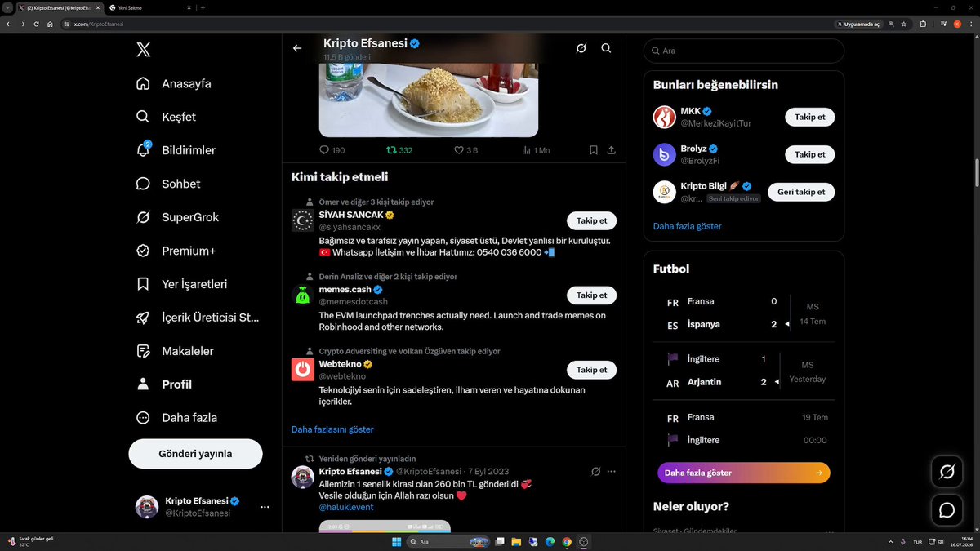Click Daha fazla göster under Bunları beğenebilirsin
This screenshot has height=551, width=980.
[x=688, y=226]
